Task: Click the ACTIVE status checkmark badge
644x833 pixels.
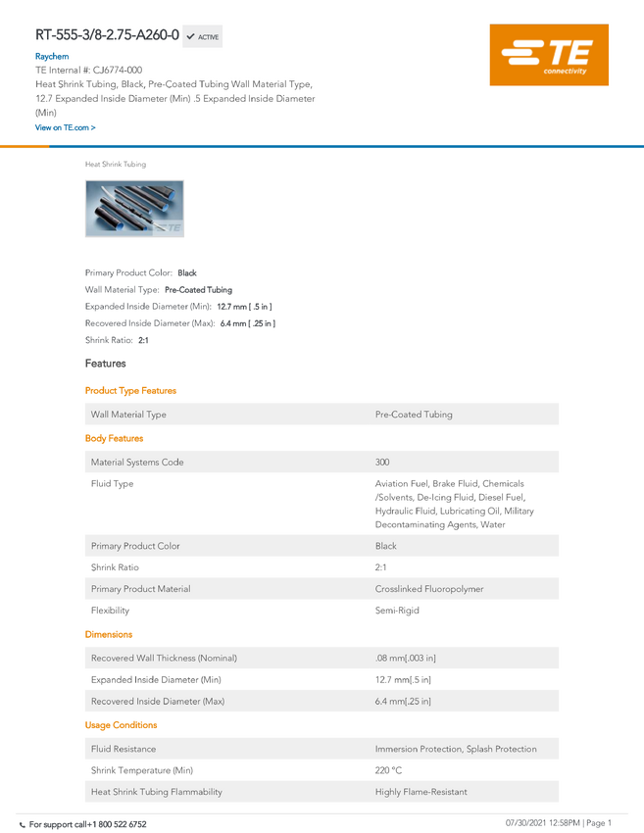Action: 203,36
